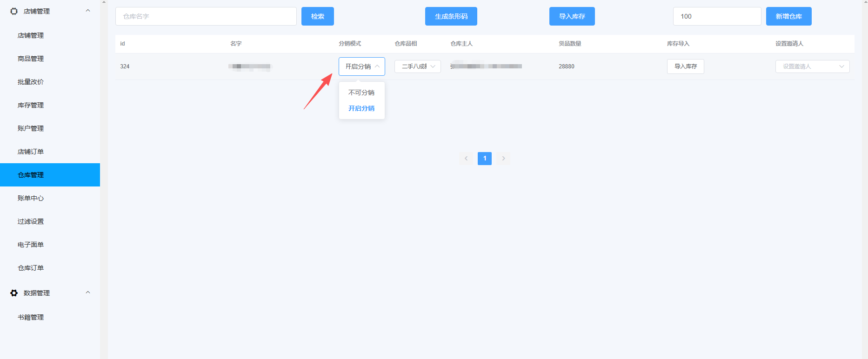
Task: Click the 库存导入 column header
Action: 678,44
